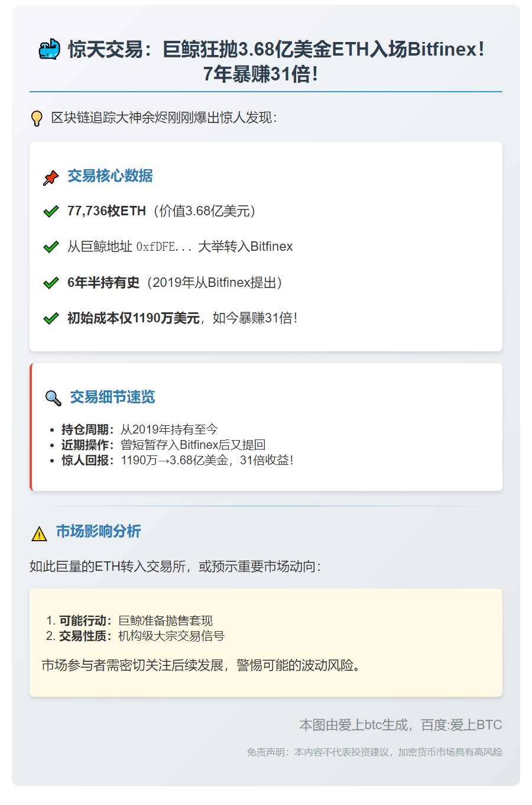The image size is (532, 805).
Task: Click the 惊人回报 bullet item
Action: point(177,460)
